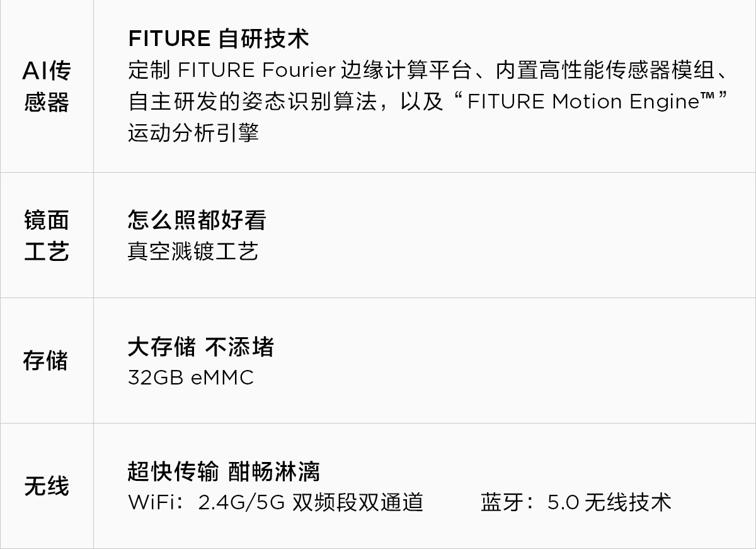Select the 存储 row label
This screenshot has width=756, height=549.
click(x=45, y=361)
